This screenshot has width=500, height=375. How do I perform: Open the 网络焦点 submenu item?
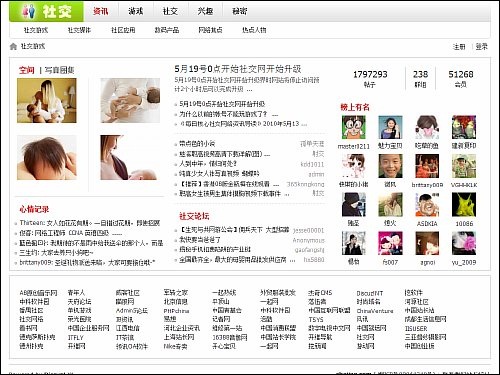210,30
